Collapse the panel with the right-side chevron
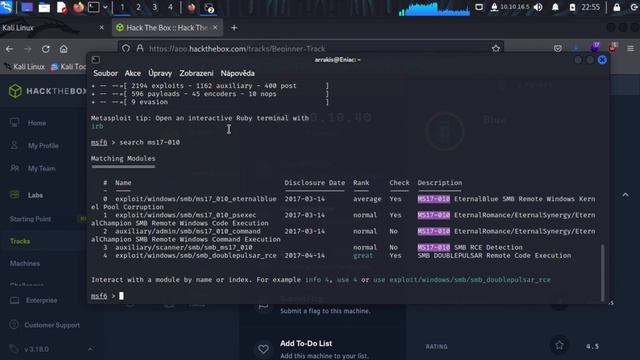The height and width of the screenshot is (360, 640). tap(625, 195)
